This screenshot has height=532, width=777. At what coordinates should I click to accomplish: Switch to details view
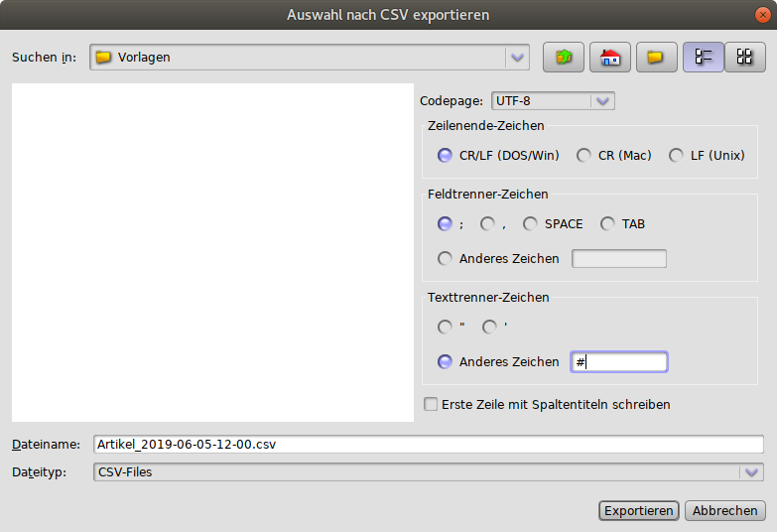point(745,58)
